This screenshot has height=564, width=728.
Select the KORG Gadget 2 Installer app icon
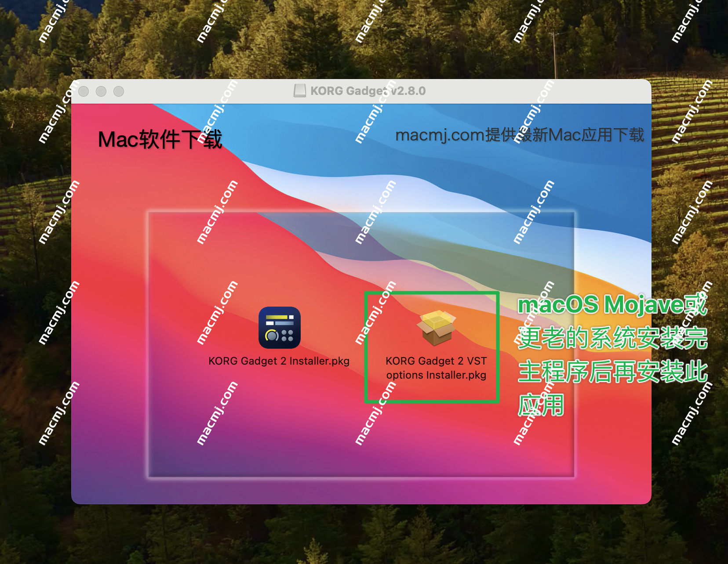click(x=280, y=328)
